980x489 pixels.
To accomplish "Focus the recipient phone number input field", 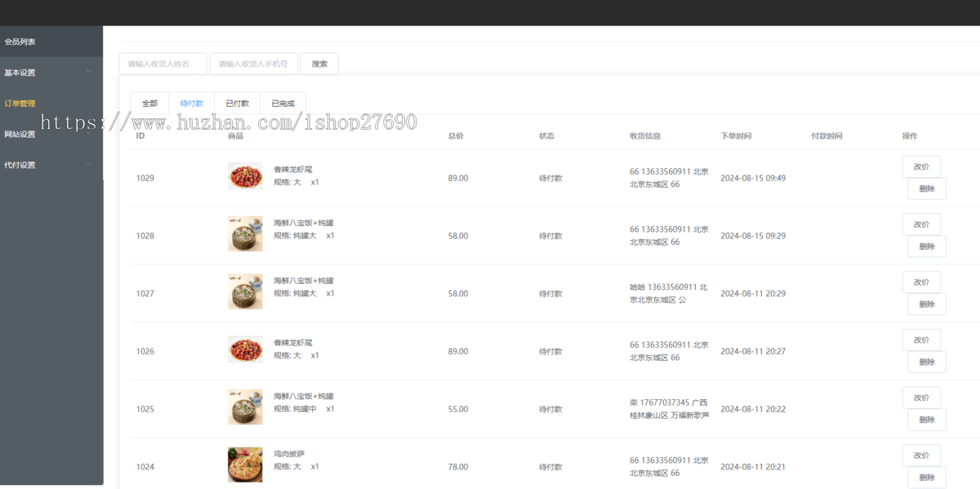I will click(x=253, y=64).
